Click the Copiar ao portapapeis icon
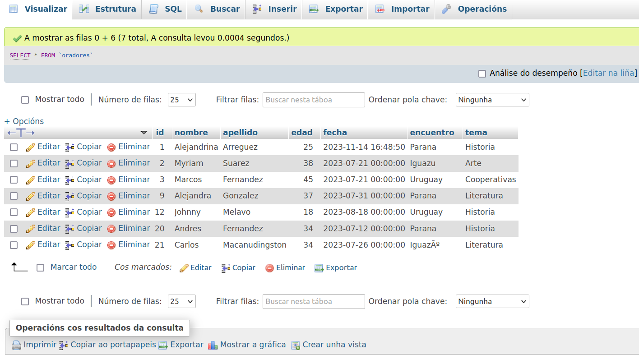639x364 pixels. pyautogui.click(x=64, y=345)
